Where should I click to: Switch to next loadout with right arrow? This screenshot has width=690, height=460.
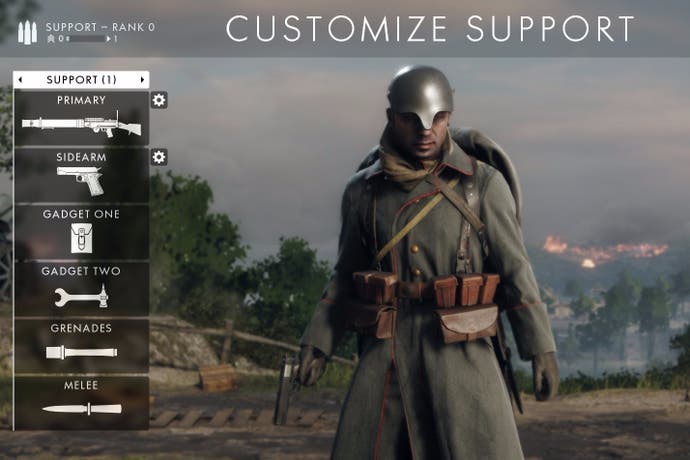pyautogui.click(x=142, y=80)
